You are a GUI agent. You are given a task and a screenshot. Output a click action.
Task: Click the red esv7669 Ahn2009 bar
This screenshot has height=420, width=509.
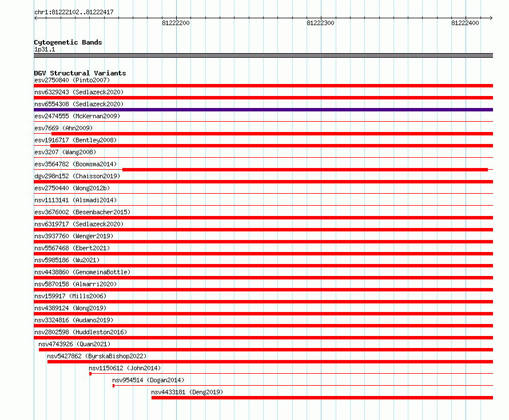click(x=272, y=134)
